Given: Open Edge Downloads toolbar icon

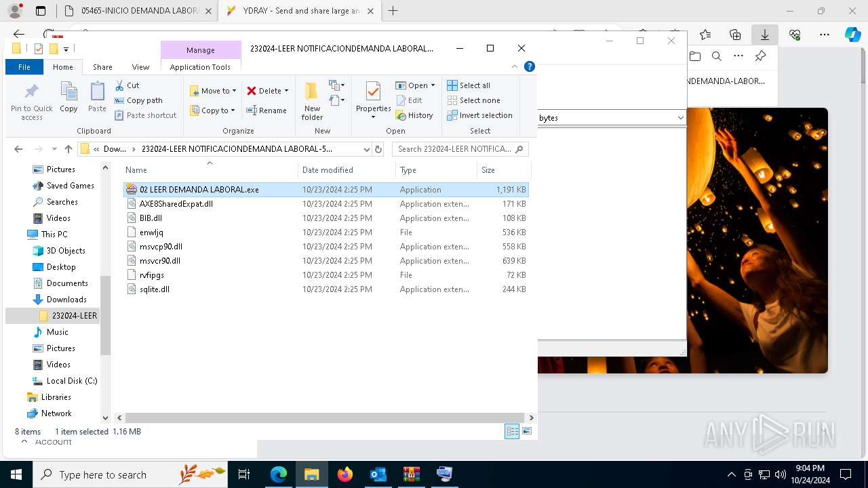Looking at the screenshot, I should point(765,35).
